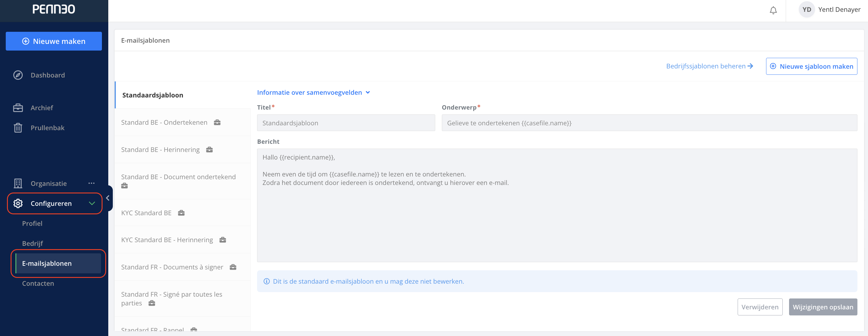The height and width of the screenshot is (336, 868).
Task: Select Standard FR - Documents à signer template
Action: (183, 267)
